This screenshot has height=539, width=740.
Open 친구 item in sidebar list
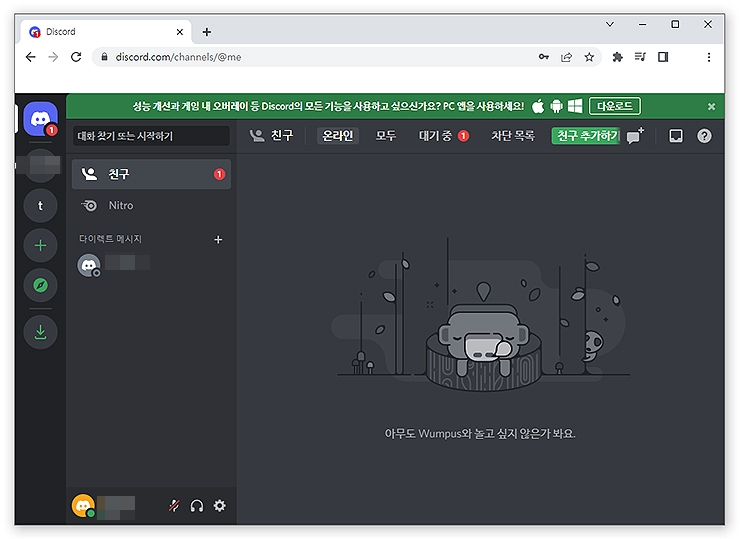151,174
